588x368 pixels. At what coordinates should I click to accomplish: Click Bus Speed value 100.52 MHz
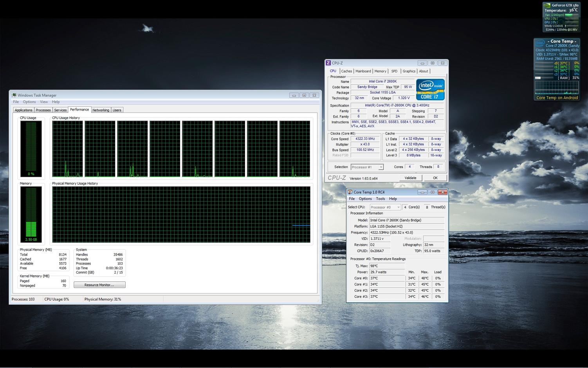point(365,150)
